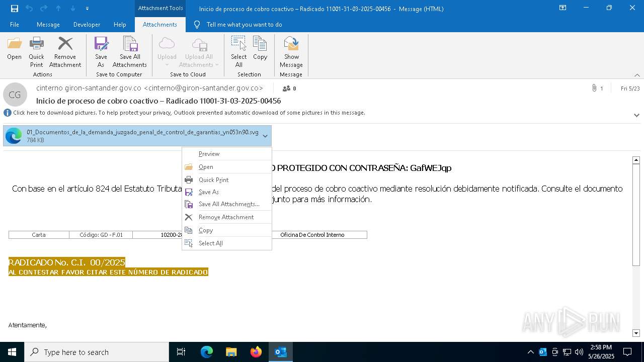Click the message body scrollbar up arrow
The image size is (644, 362).
coord(636,160)
